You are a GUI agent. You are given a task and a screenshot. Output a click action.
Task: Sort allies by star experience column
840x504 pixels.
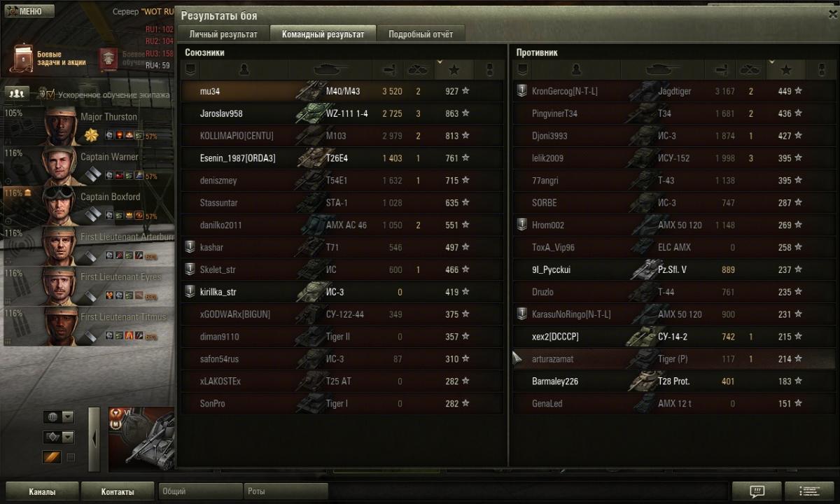coord(454,69)
